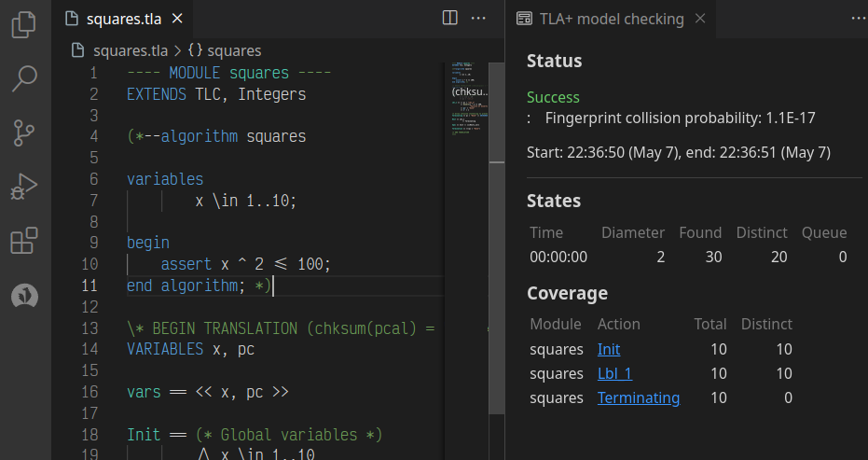868x460 pixels.
Task: Expand the squares symbol breadcrumb
Action: (233, 50)
